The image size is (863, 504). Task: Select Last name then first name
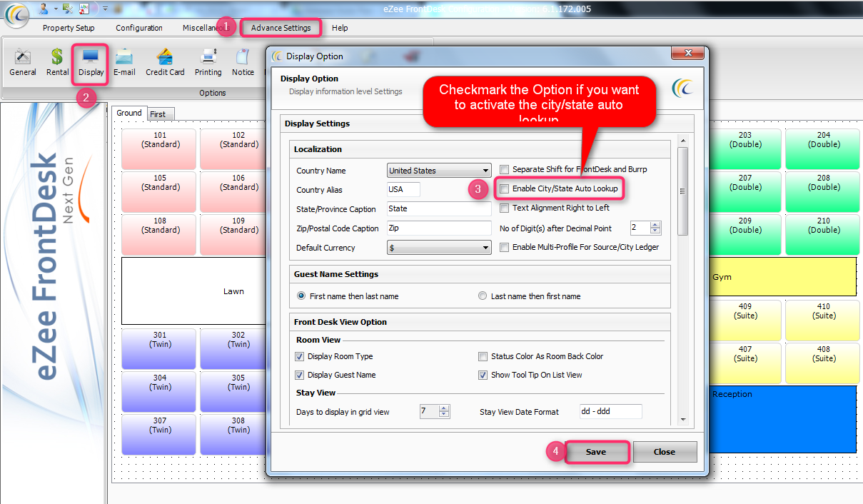(x=483, y=296)
